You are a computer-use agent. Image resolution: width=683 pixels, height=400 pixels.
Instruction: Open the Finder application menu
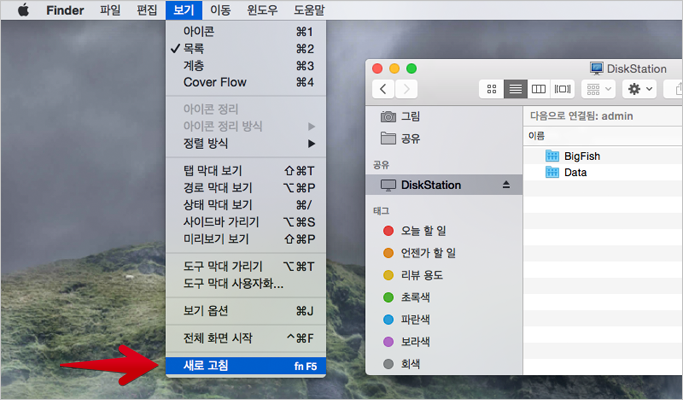(x=65, y=10)
